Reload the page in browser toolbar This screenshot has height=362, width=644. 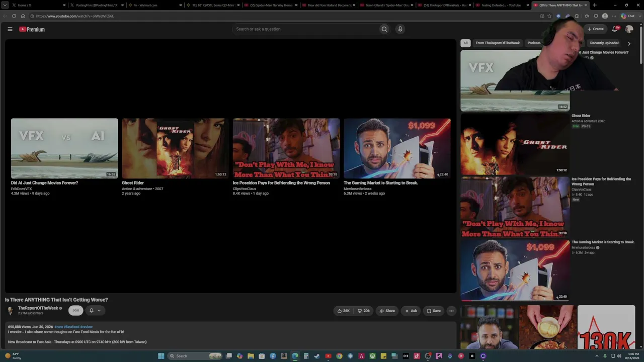click(x=14, y=16)
